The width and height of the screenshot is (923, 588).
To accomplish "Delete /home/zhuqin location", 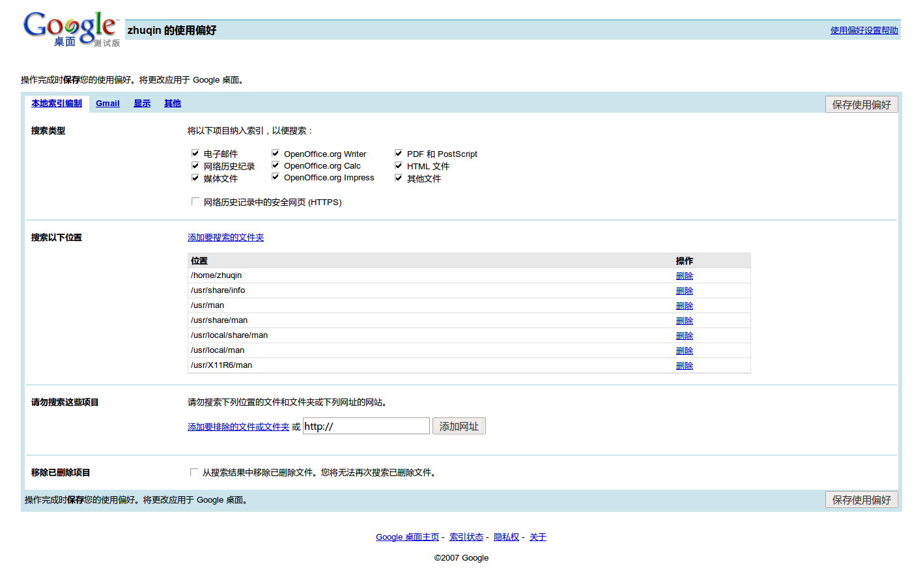I will coord(685,276).
